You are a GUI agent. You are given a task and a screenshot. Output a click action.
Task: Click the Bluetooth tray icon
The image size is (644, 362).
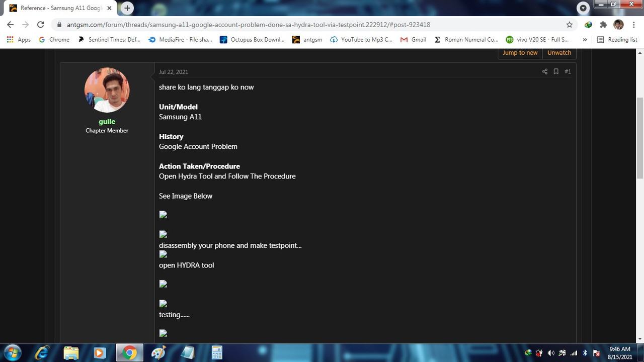pyautogui.click(x=585, y=353)
